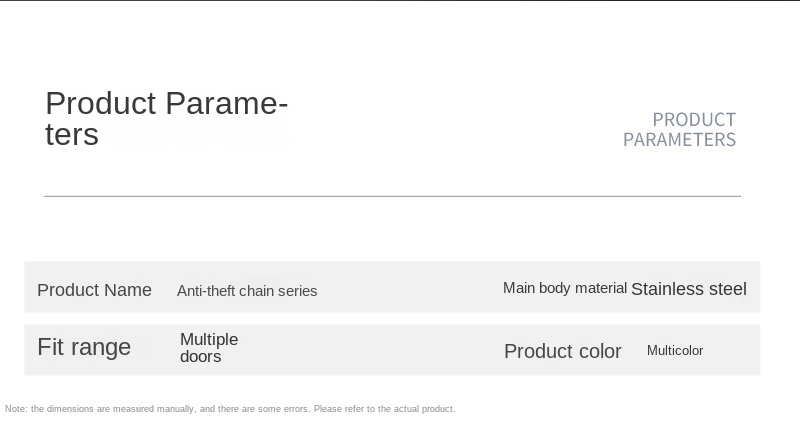The width and height of the screenshot is (800, 439).
Task: Click the word "Product" in the large heading
Action: 100,103
